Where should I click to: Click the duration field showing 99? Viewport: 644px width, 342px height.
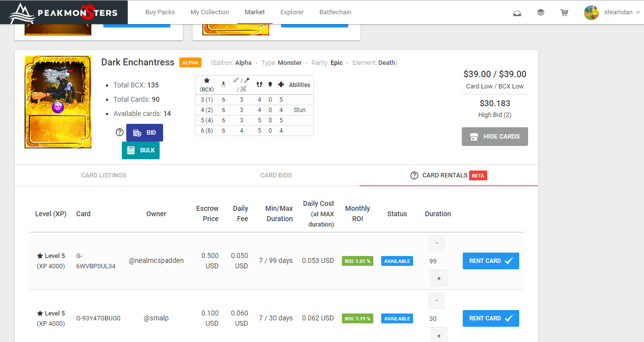[438, 261]
